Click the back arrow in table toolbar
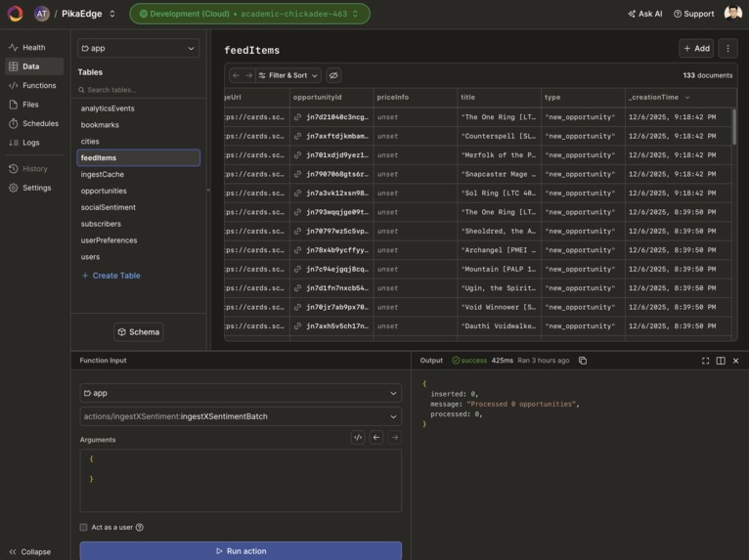 point(236,75)
